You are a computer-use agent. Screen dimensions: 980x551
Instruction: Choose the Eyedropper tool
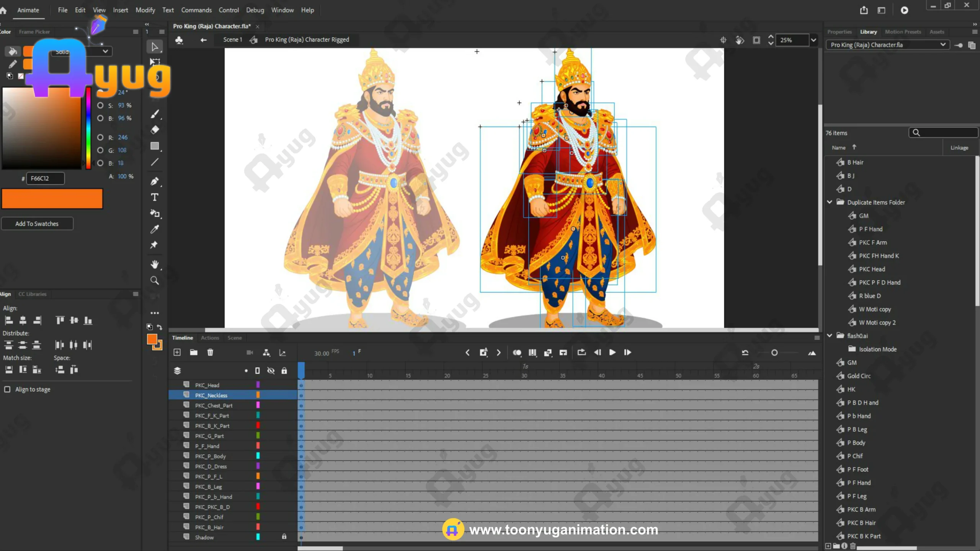point(155,229)
